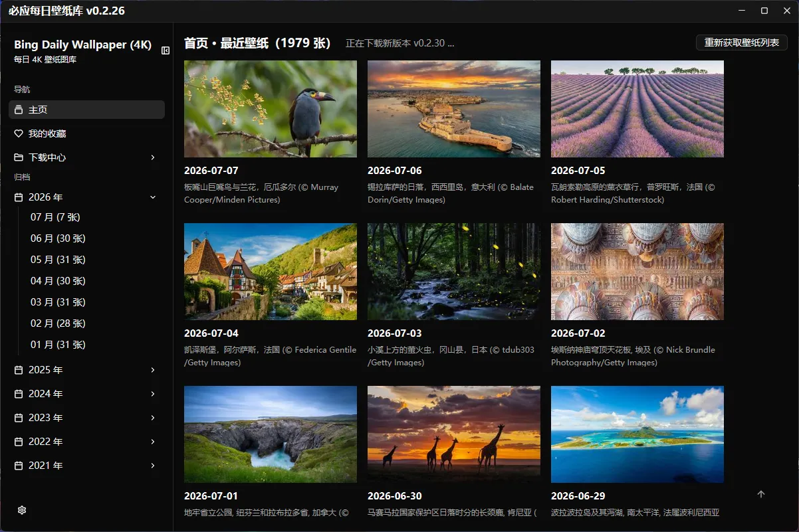The width and height of the screenshot is (799, 532).
Task: Click the calendar icon beside 2026 年
Action: [19, 197]
